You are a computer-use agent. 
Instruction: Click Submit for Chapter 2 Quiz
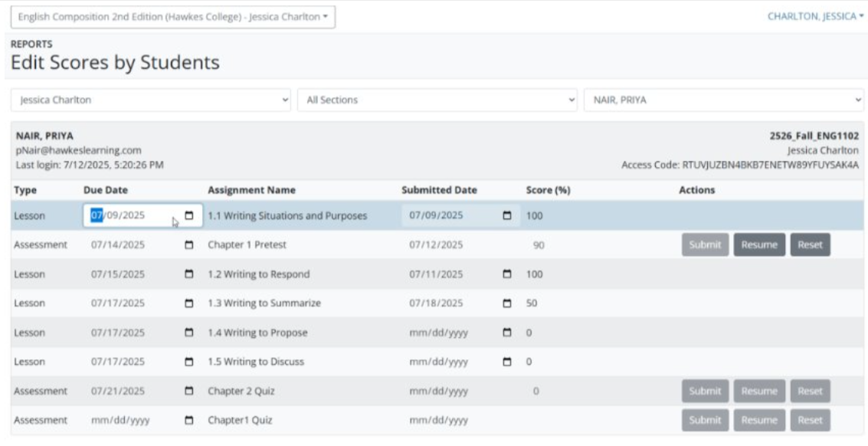[x=704, y=391]
